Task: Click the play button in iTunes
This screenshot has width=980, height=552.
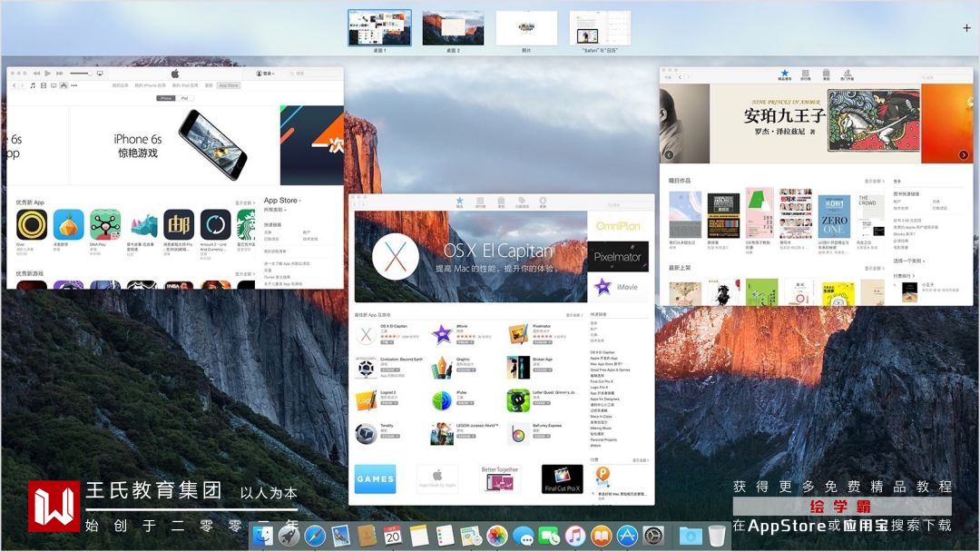Action: [47, 74]
